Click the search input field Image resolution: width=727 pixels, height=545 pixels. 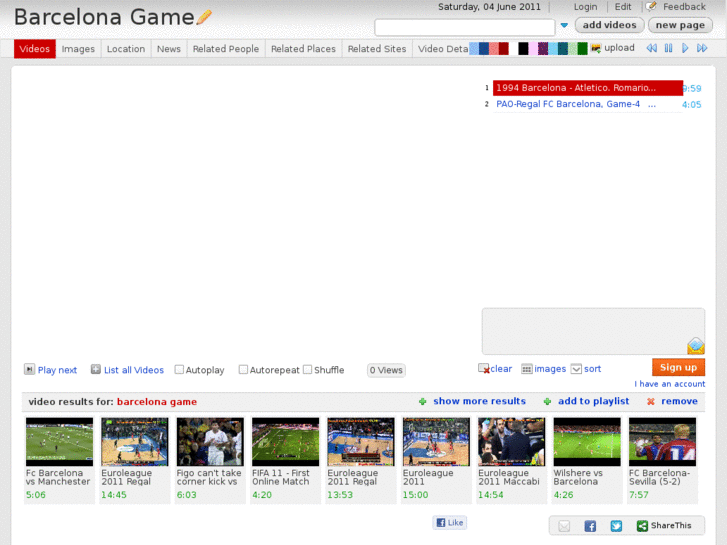coord(465,27)
